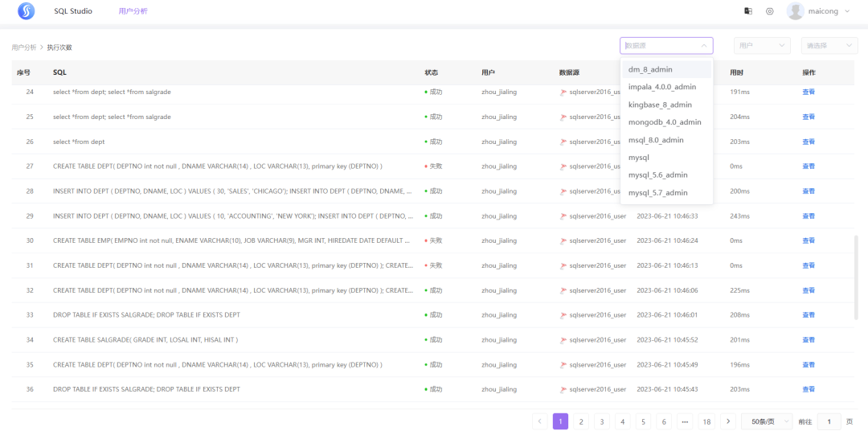The image size is (868, 431).
Task: Select msql_8.0_admin option
Action: pos(666,140)
